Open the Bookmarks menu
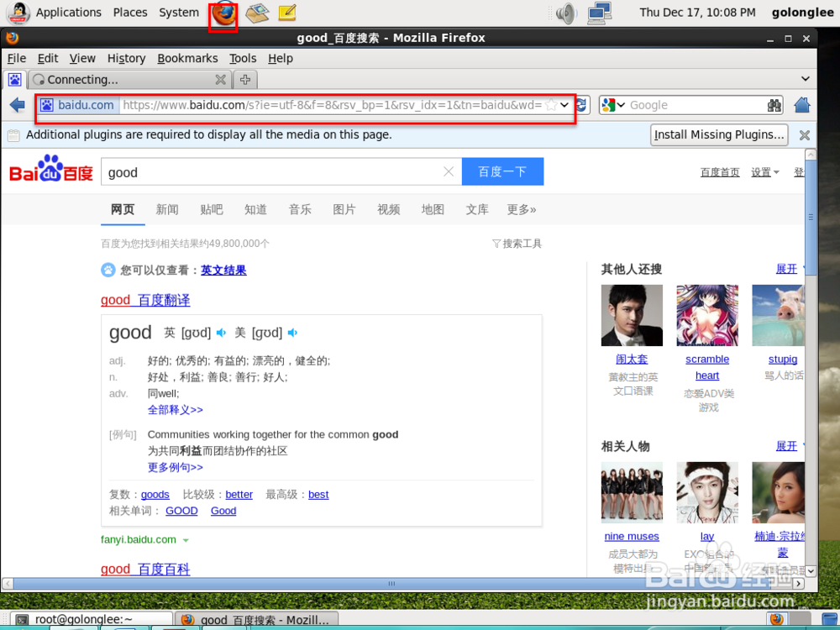Viewport: 840px width, 630px height. 187,59
